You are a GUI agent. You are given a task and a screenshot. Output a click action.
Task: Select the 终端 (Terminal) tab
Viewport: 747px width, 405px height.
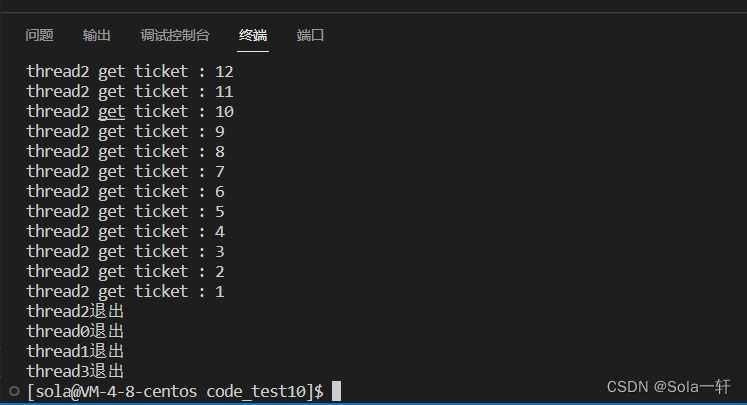[253, 35]
